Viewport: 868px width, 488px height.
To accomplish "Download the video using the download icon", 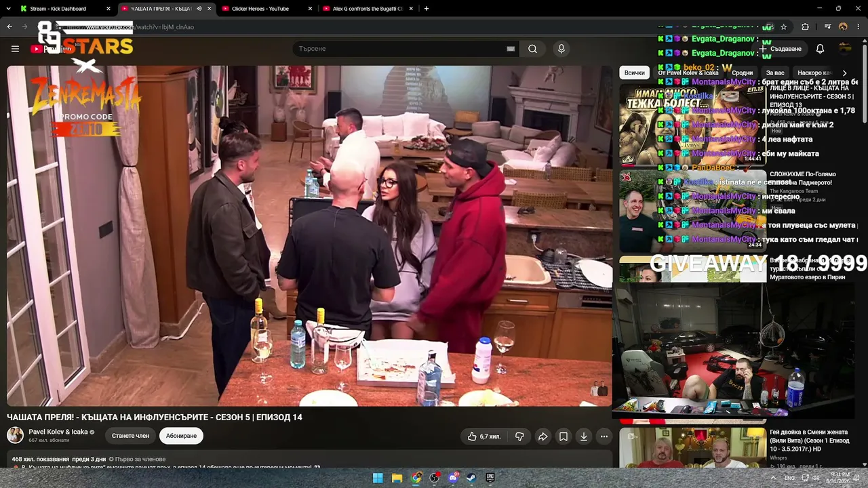I will coord(583,436).
